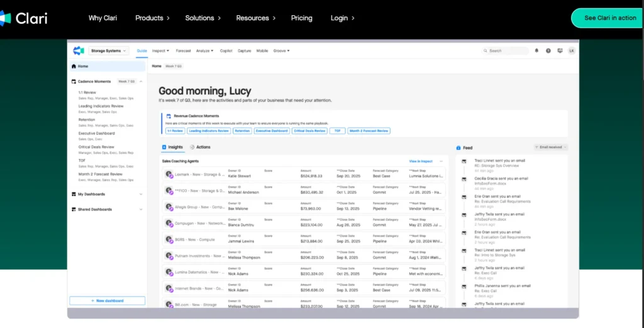Open the Products menu in website header
Viewport: 644px width, 328px height.
(x=152, y=18)
